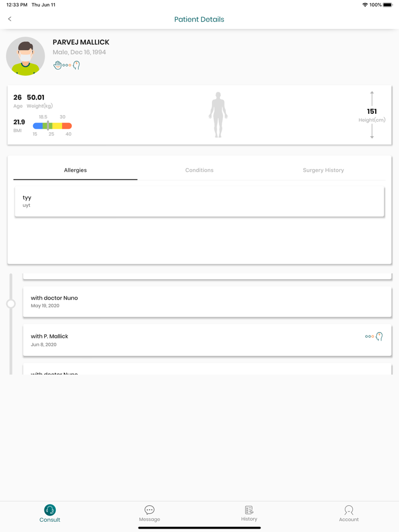Switch to the Surgery History tab
Image resolution: width=399 pixels, height=532 pixels.
click(323, 170)
